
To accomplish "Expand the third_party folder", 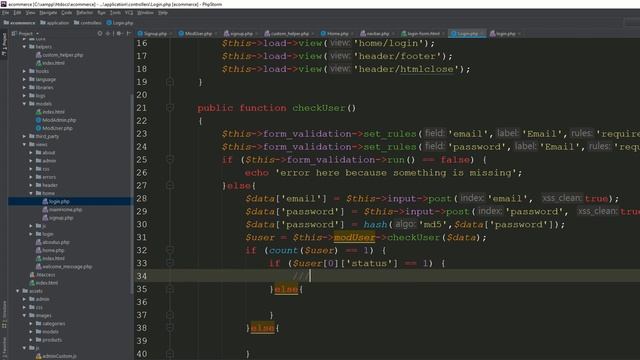I will [x=24, y=136].
